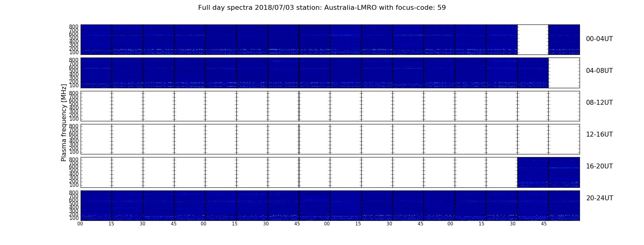Click the rightmost '45' time axis label

[x=544, y=224]
